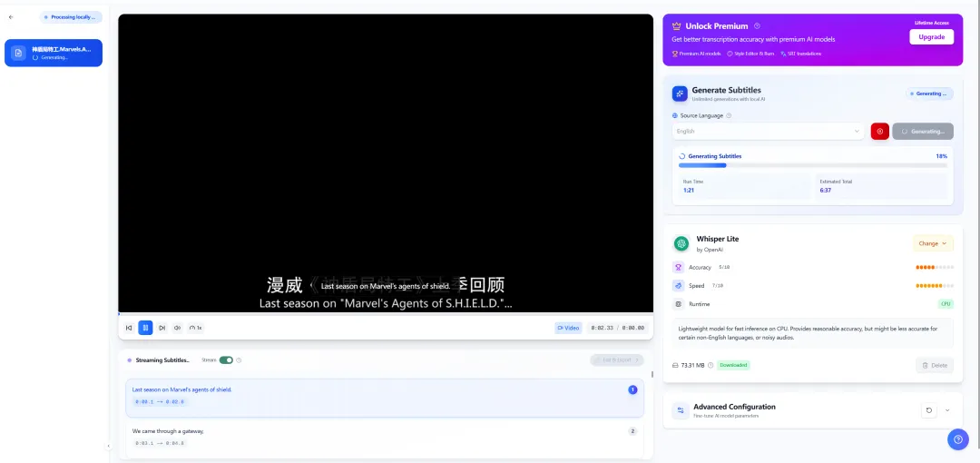This screenshot has width=980, height=463.
Task: Open the English source language dropdown
Action: click(x=769, y=132)
